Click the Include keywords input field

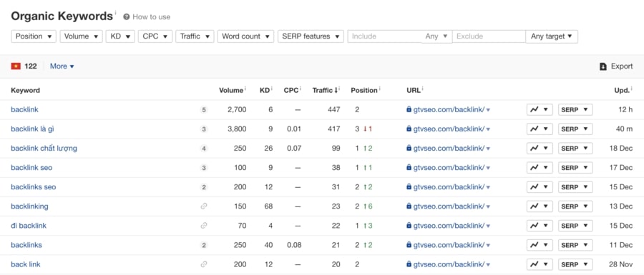[x=385, y=36]
